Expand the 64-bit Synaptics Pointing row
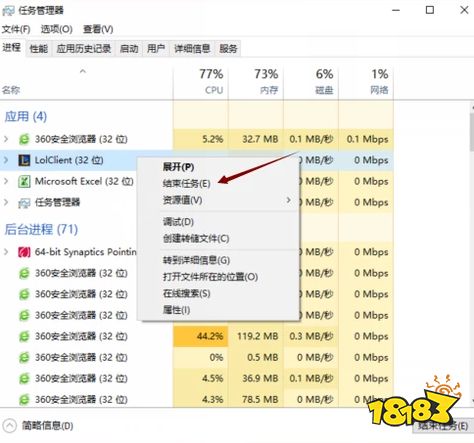 [x=6, y=252]
